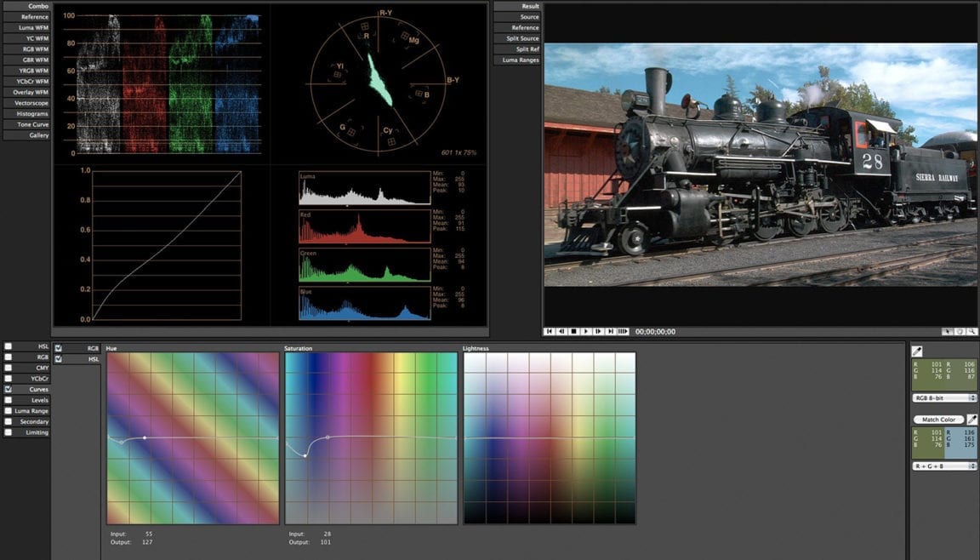Select the pointer tool under the viewer
The image size is (980, 560).
[x=948, y=332]
